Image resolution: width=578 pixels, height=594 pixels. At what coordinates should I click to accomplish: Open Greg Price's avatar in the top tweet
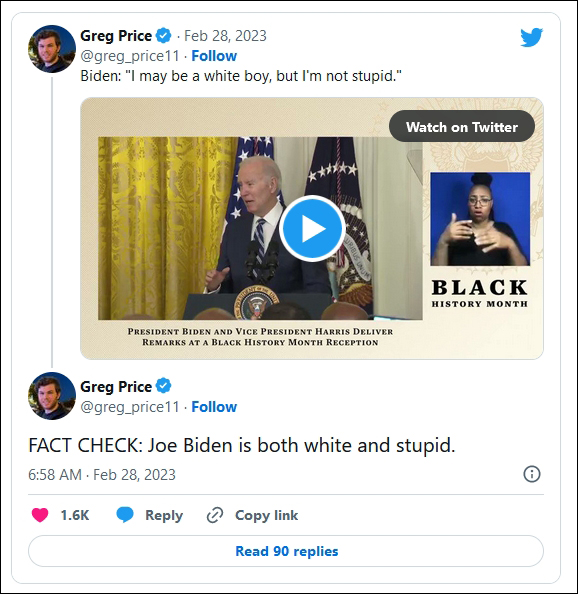(x=52, y=49)
